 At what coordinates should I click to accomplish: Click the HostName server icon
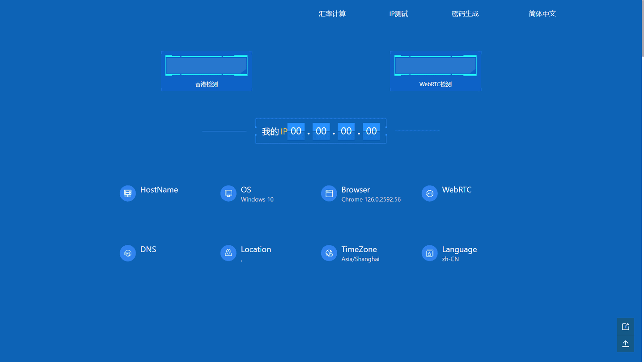coord(127,193)
